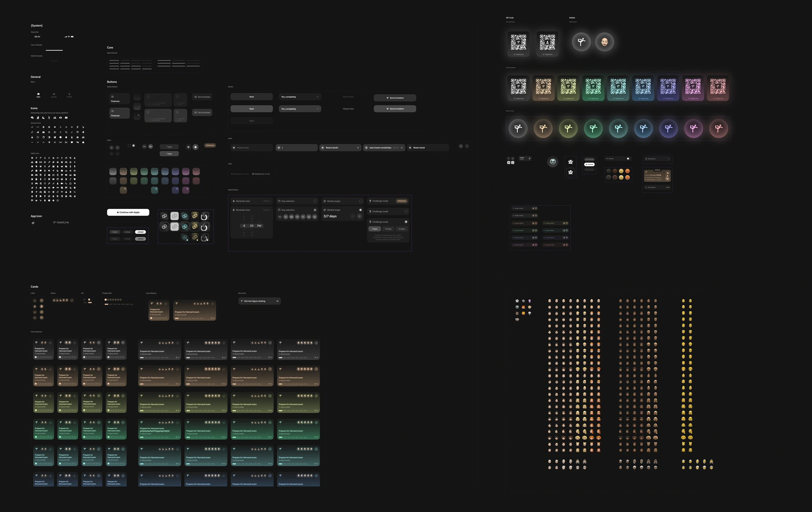The width and height of the screenshot is (812, 512).
Task: Click the small link icon under App Icon
Action: [x=33, y=223]
